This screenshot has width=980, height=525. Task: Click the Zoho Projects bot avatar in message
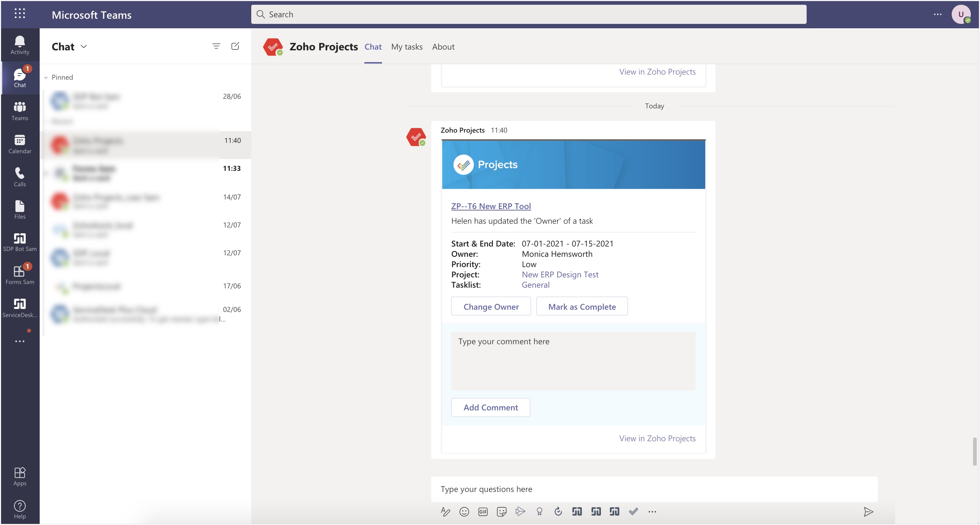[416, 137]
